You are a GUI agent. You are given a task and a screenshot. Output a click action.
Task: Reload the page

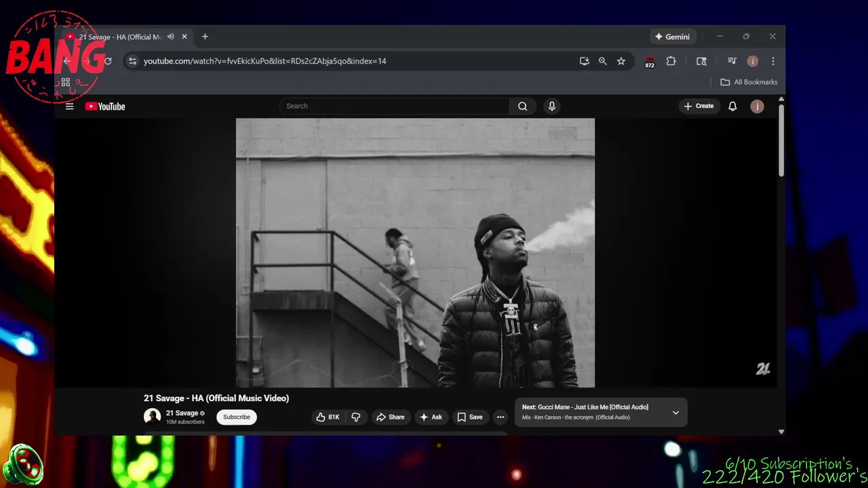pos(108,61)
